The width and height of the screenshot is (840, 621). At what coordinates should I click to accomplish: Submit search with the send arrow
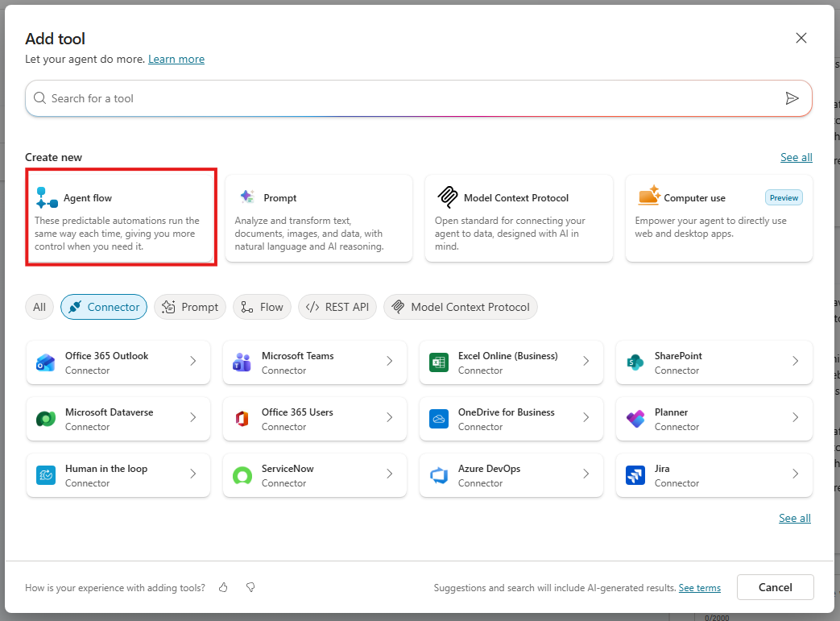792,98
